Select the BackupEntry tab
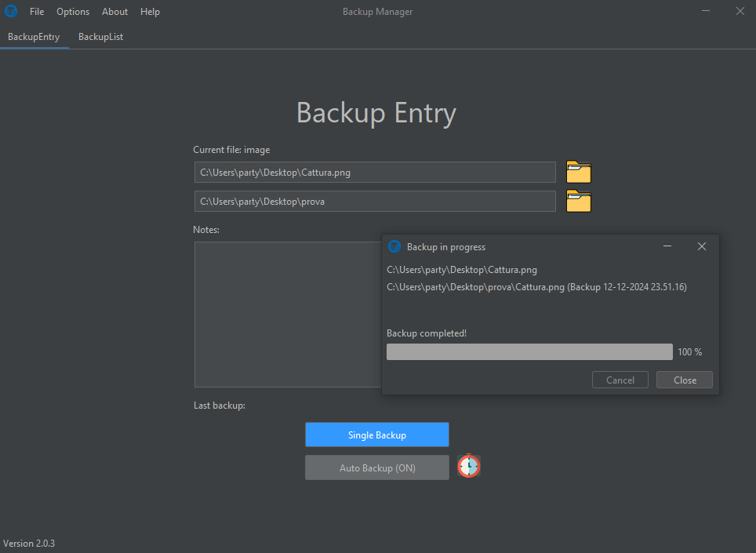The height and width of the screenshot is (553, 756). (x=34, y=37)
